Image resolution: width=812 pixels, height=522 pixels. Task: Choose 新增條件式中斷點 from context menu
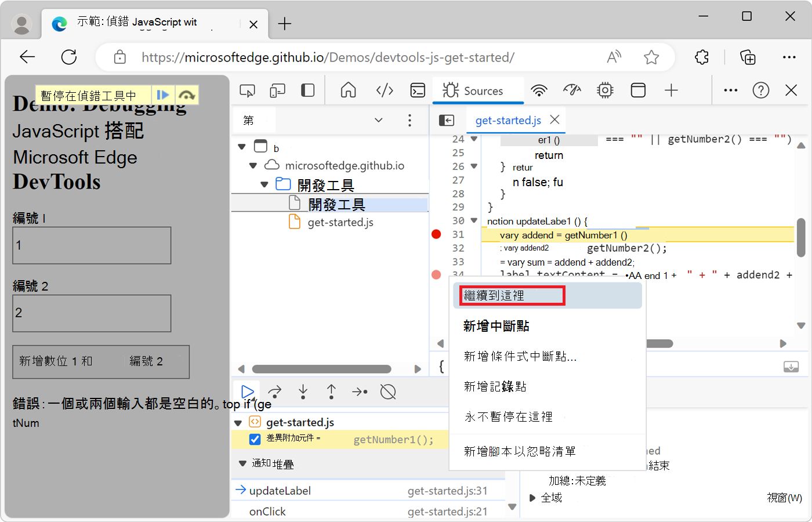click(x=548, y=356)
